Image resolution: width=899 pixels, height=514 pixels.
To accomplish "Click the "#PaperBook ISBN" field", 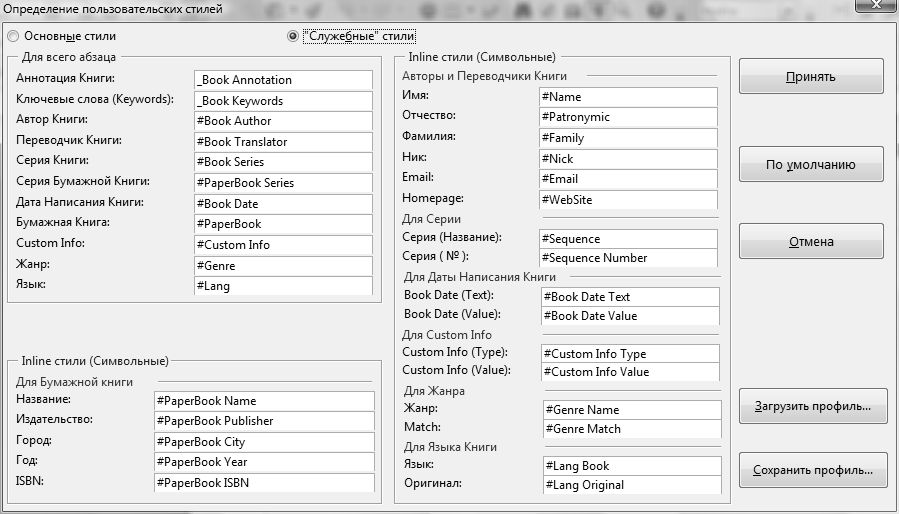I will point(264,482).
